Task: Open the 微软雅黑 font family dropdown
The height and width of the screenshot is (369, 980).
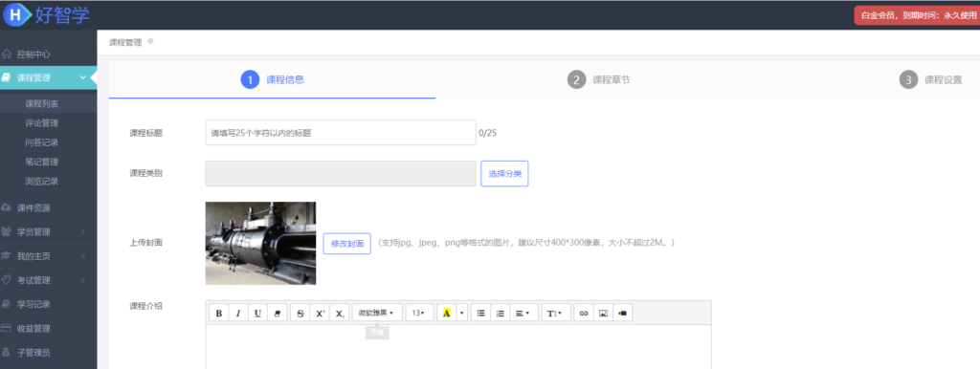Action: (377, 314)
